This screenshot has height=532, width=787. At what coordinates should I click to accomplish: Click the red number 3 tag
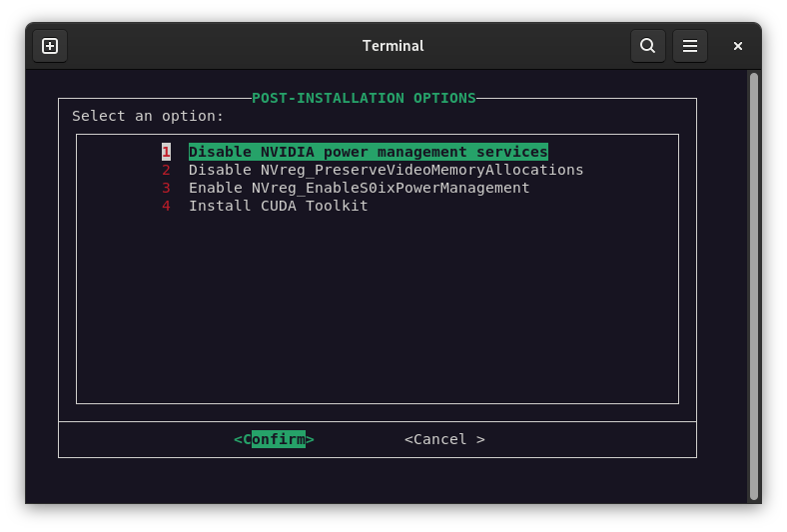[x=167, y=188]
